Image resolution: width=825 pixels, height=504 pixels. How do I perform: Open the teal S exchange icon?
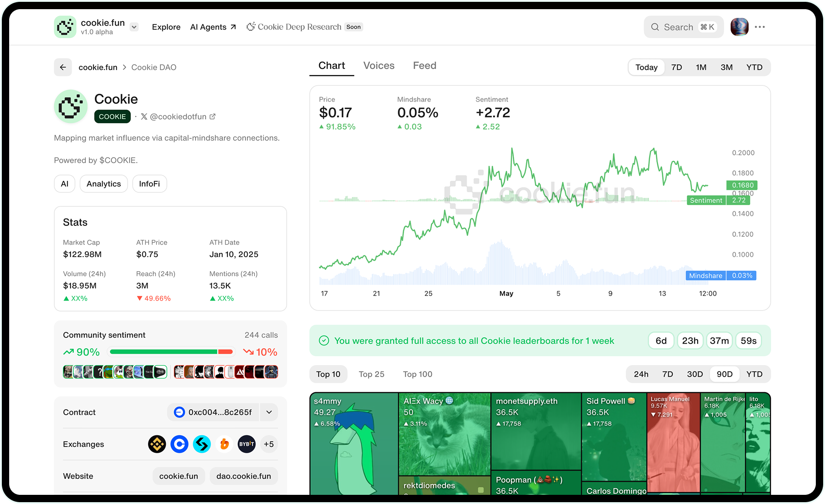point(202,444)
